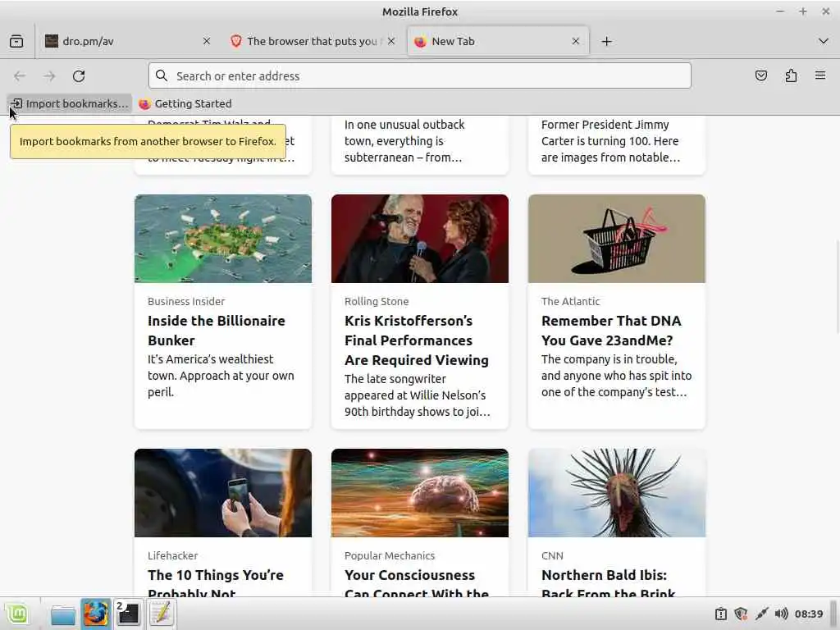Click 'The late songwriter appeared' description

[418, 395]
